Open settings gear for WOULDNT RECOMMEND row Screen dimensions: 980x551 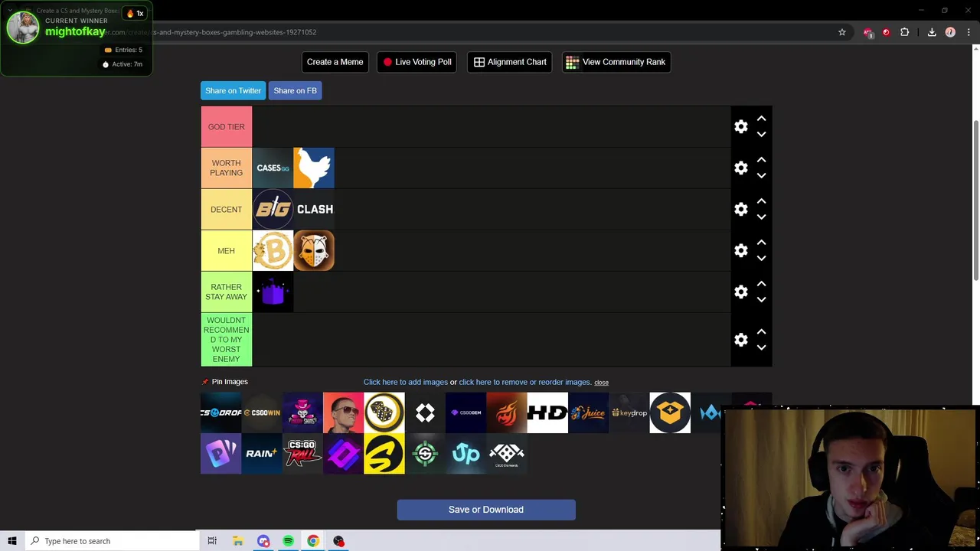tap(740, 339)
